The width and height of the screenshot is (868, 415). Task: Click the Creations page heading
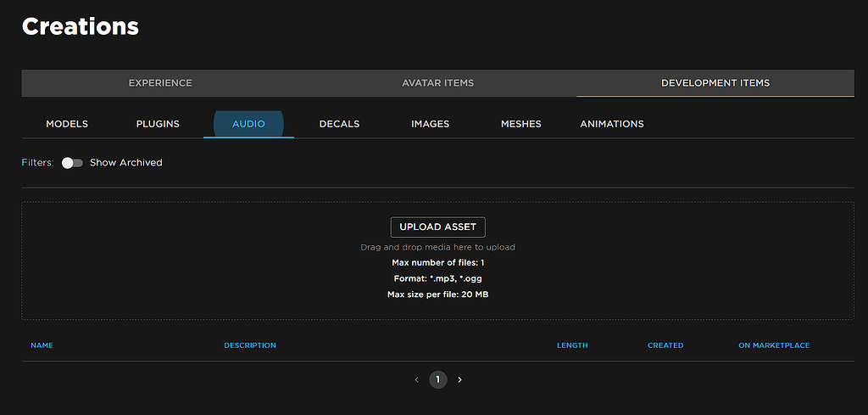(81, 26)
